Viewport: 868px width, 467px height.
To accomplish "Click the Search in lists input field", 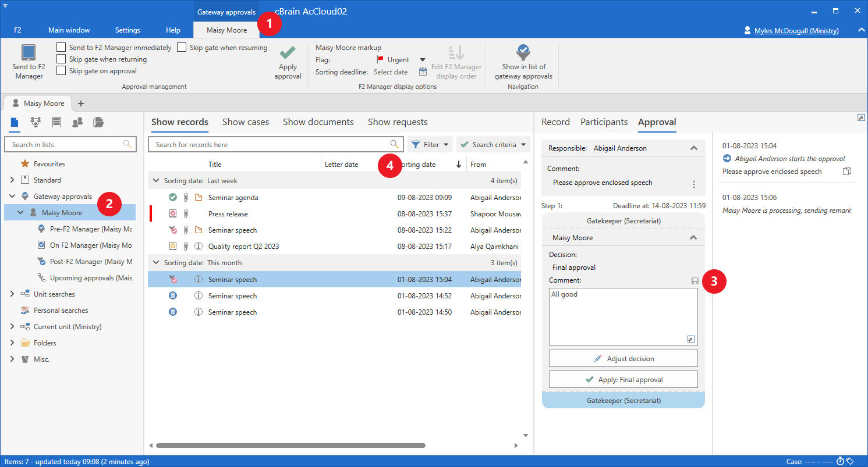I will coord(65,144).
